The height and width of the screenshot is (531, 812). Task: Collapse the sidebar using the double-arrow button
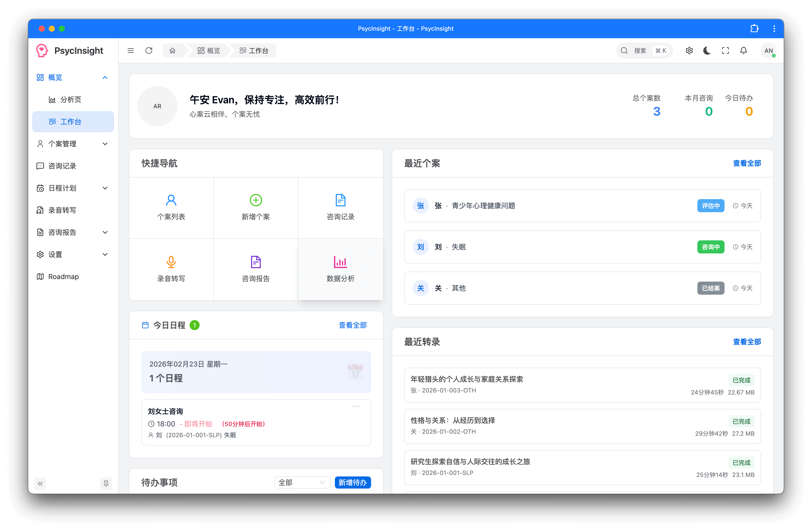click(40, 483)
